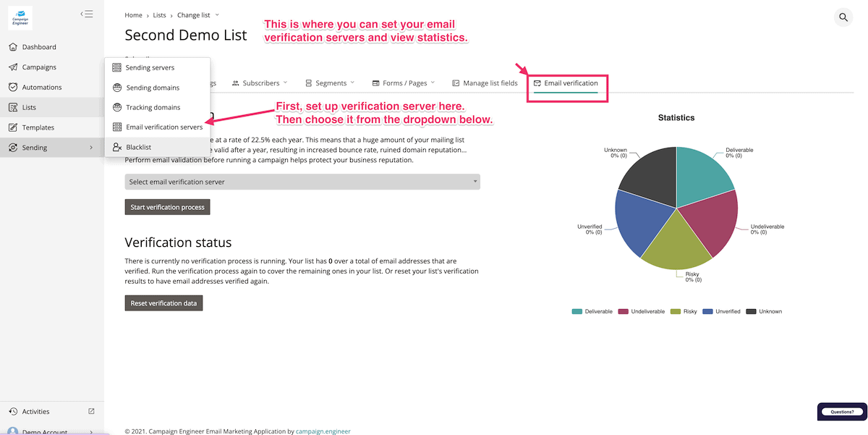This screenshot has width=868, height=435.
Task: Open the Questions? help widget
Action: pos(842,412)
